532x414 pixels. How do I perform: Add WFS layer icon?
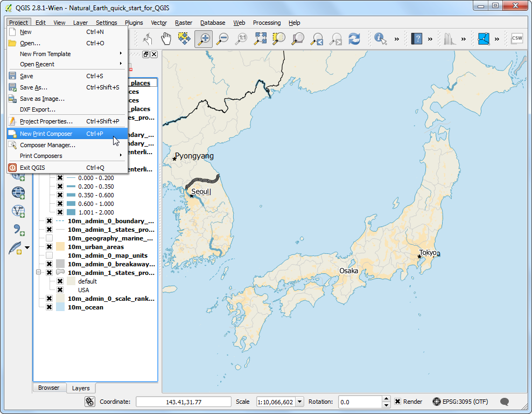(18, 211)
